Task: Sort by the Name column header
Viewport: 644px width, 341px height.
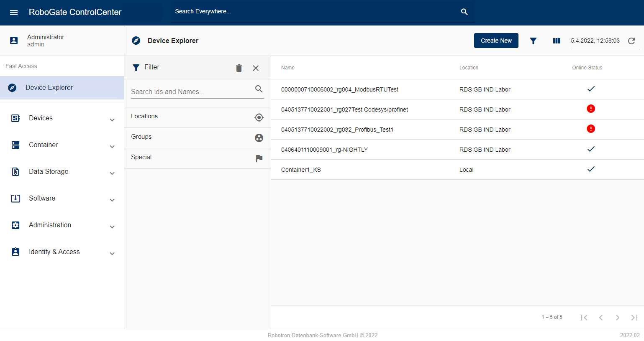Action: (x=288, y=68)
